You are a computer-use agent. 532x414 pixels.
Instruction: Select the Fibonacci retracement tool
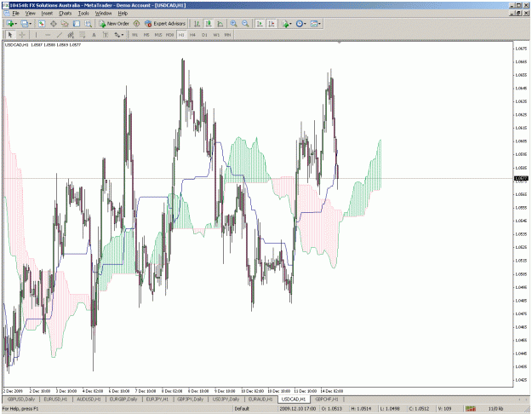(82, 35)
